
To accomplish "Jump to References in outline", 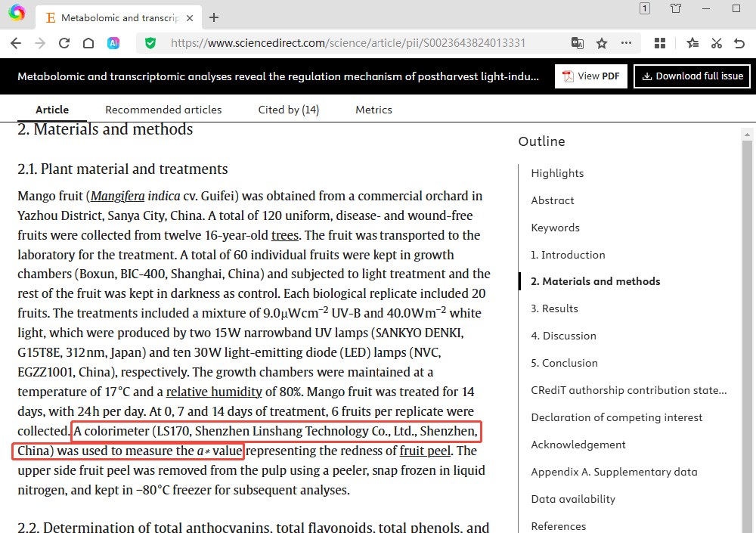I will point(559,526).
